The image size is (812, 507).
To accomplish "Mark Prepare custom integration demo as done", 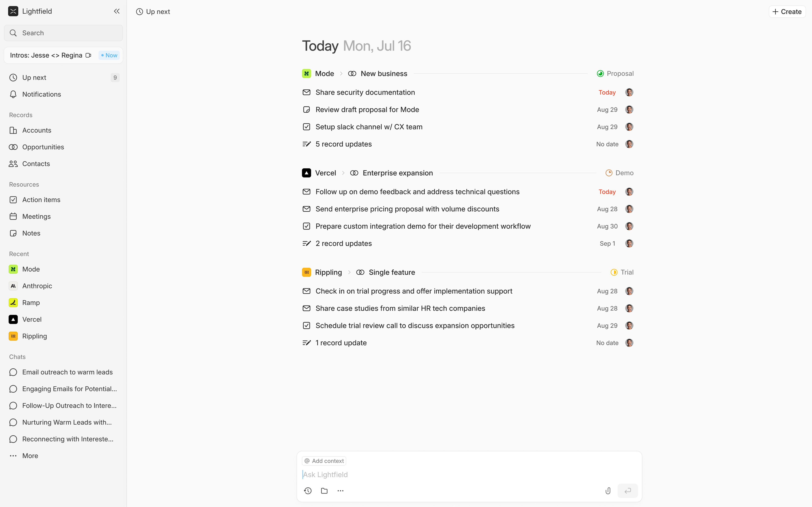I will [306, 226].
